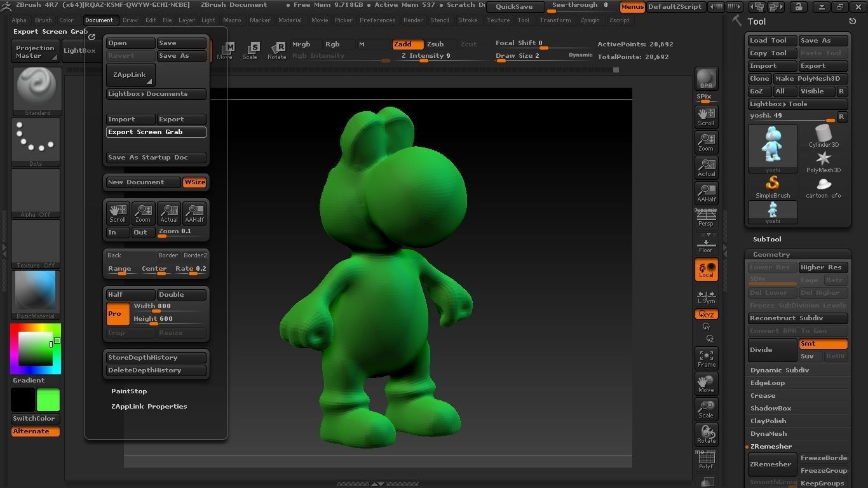
Task: Select the blue yoshi tool thumbnail
Action: click(773, 148)
